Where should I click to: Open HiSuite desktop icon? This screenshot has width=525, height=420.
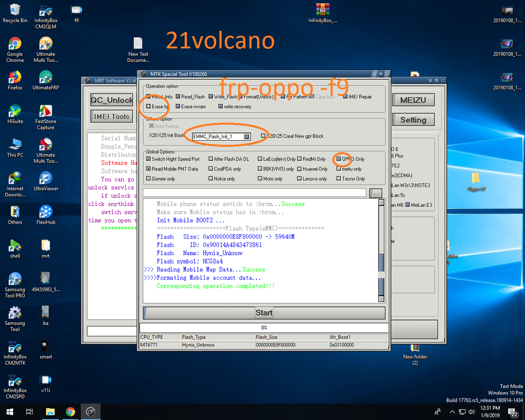15,114
